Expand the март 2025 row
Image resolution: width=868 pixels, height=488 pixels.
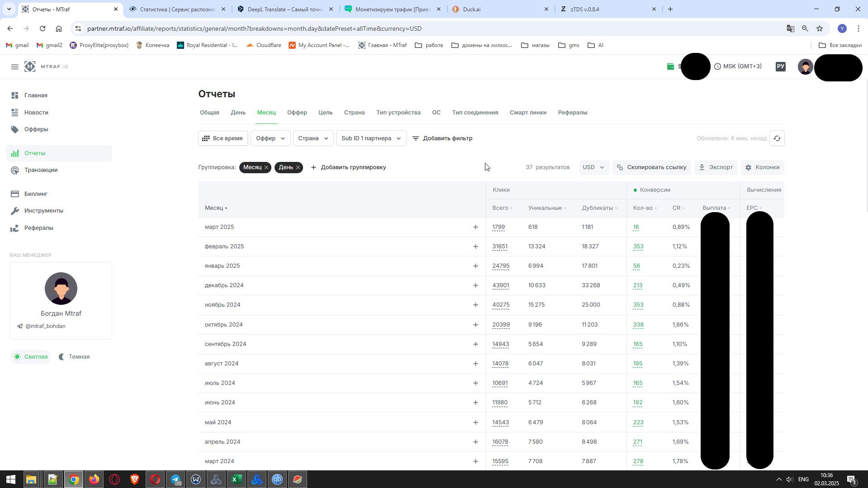click(475, 227)
